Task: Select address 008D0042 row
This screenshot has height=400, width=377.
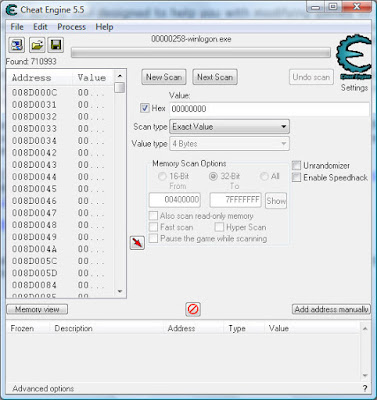Action: (60, 153)
